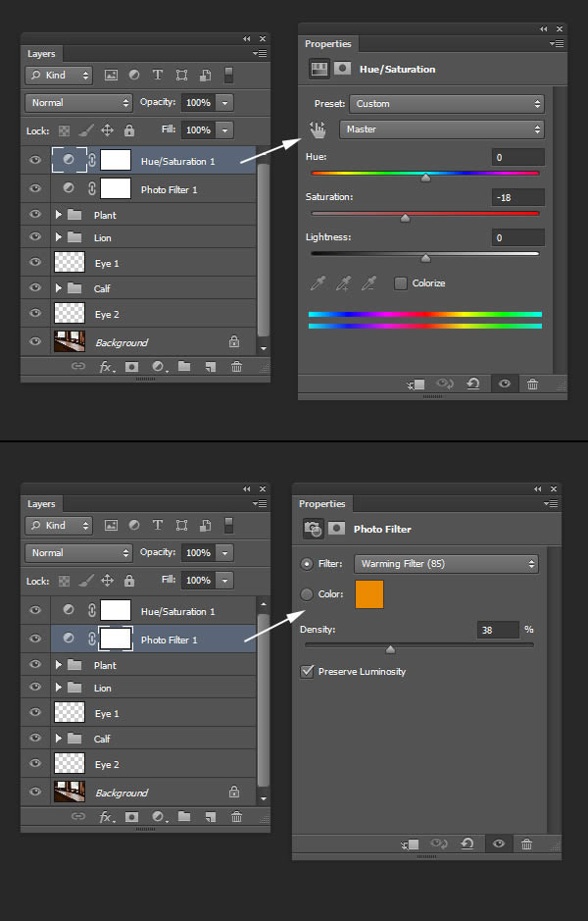Click Background layer thumbnail in upper Layers panel

[70, 341]
